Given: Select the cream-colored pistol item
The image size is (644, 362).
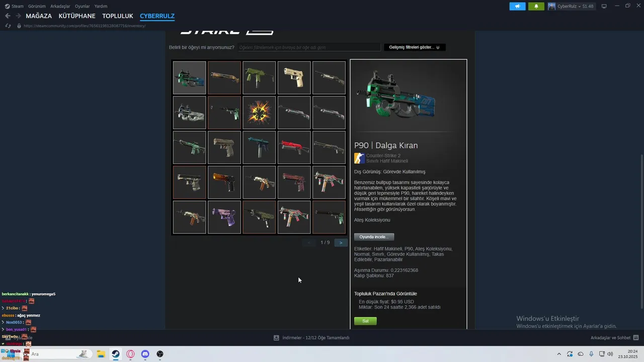Looking at the screenshot, I should click(294, 78).
